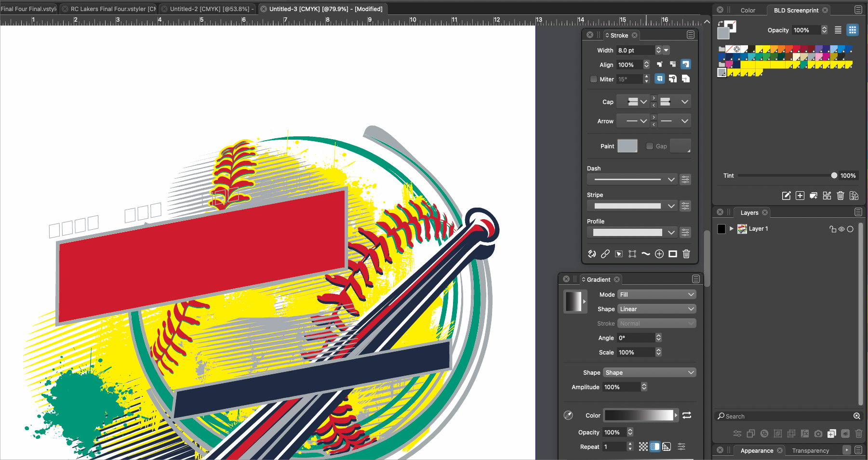
Task: Click the trash icon in Stroke panel
Action: pyautogui.click(x=686, y=254)
